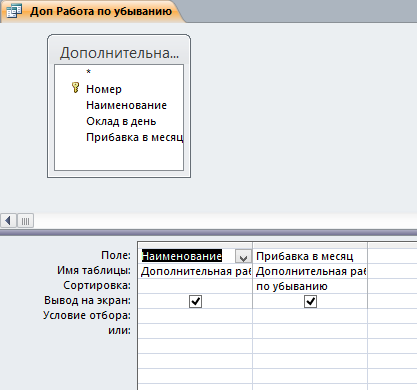Open the "по убыванию" sort cell
The width and height of the screenshot is (417, 390).
coord(310,286)
